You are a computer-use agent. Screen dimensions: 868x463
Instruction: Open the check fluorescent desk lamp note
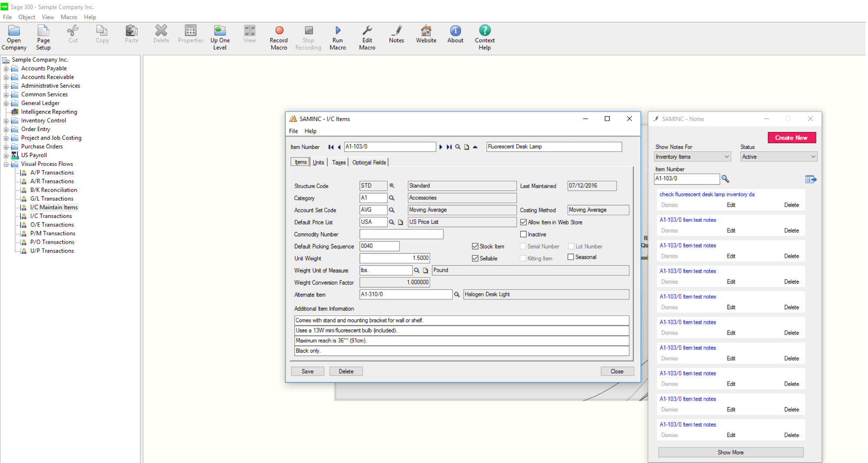(707, 194)
